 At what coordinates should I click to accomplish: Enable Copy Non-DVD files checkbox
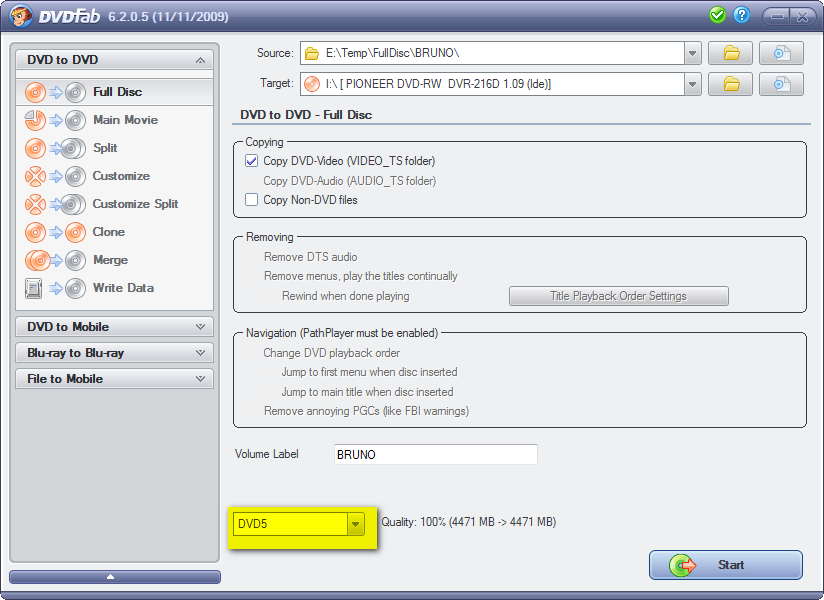(251, 200)
